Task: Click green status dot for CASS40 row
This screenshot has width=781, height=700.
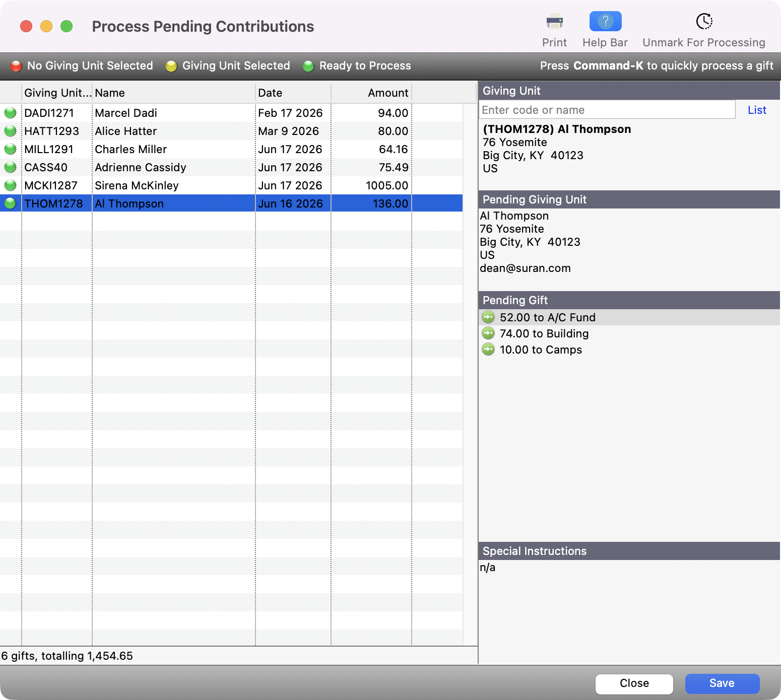Action: [10, 167]
